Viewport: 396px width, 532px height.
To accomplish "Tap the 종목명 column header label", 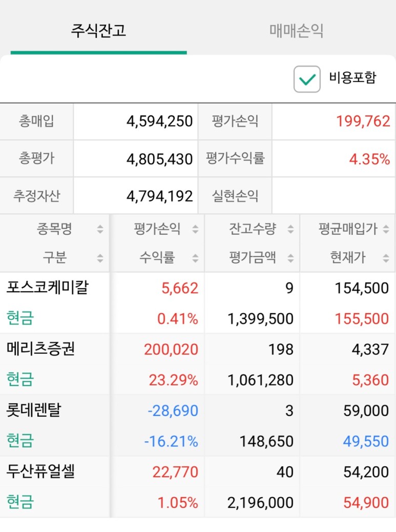I will (55, 229).
